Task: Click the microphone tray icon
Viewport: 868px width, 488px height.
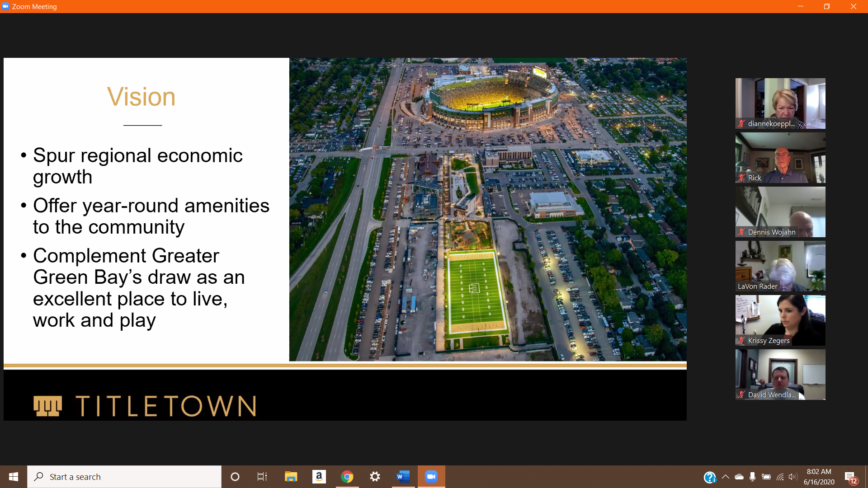Action: pos(752,477)
